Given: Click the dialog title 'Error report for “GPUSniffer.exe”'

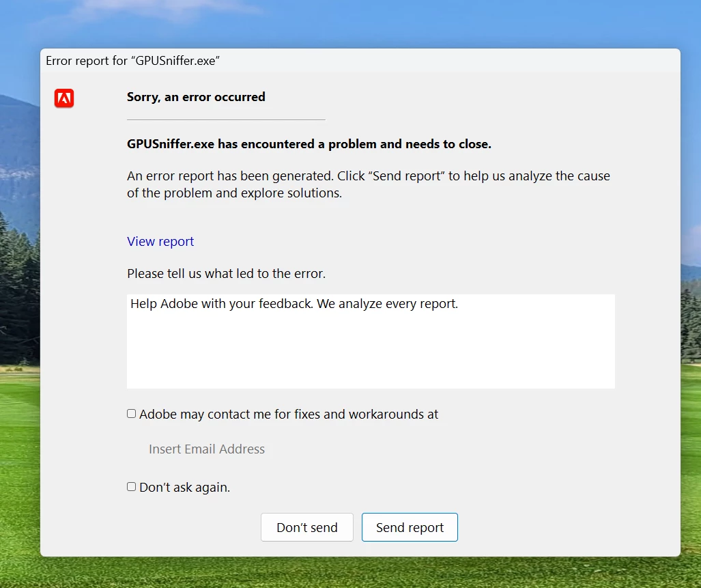Looking at the screenshot, I should tap(133, 61).
